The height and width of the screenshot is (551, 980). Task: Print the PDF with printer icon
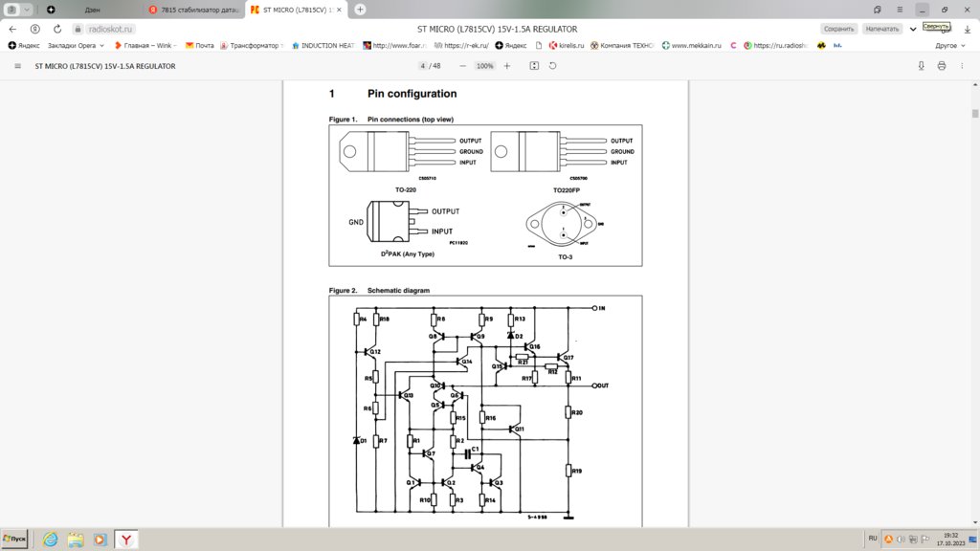click(x=942, y=66)
